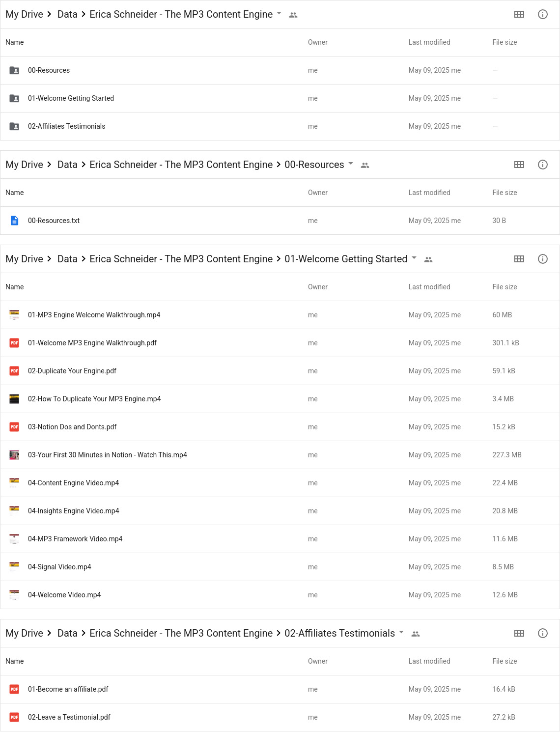Click the document icon of 00-Resources.txt
The width and height of the screenshot is (560, 756).
[15, 221]
